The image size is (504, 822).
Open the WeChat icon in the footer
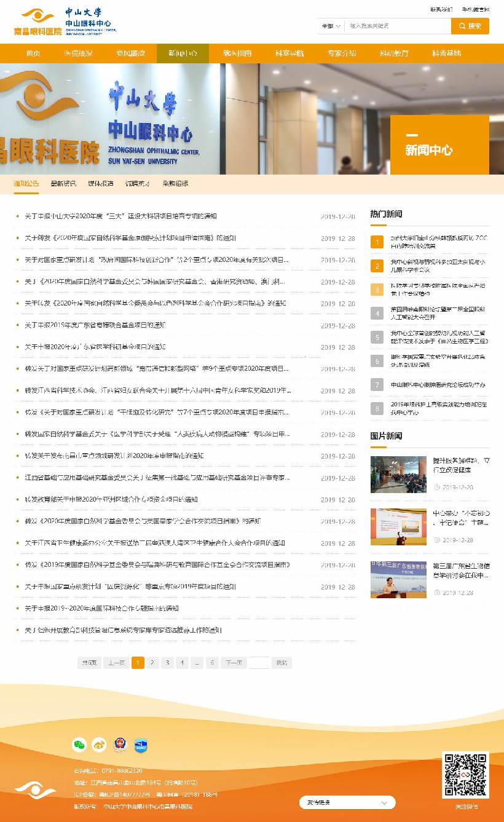click(x=79, y=745)
